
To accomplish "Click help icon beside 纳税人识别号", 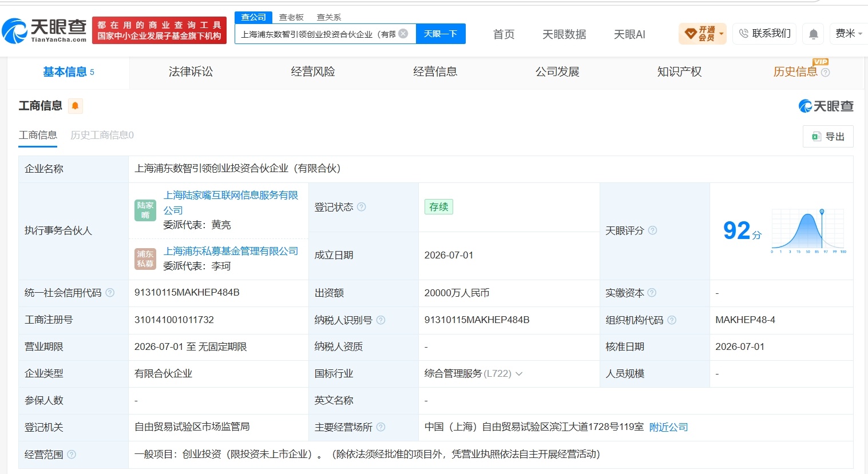I will pyautogui.click(x=381, y=320).
